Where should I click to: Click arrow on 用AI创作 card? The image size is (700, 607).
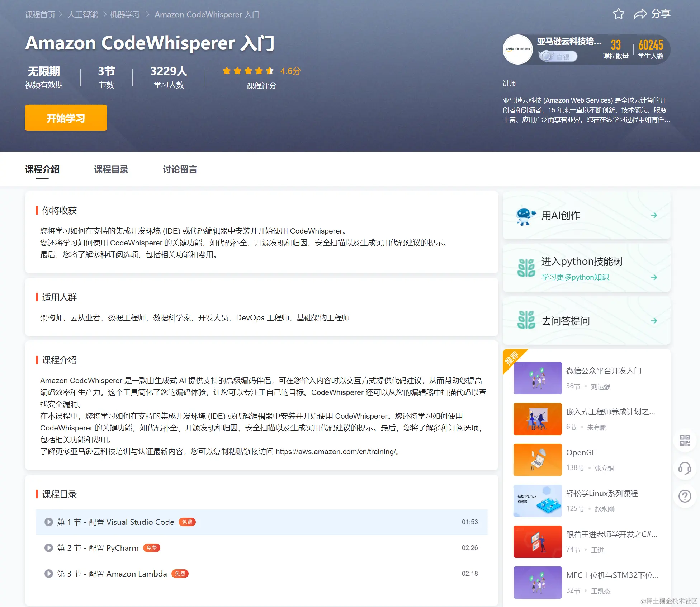(654, 215)
